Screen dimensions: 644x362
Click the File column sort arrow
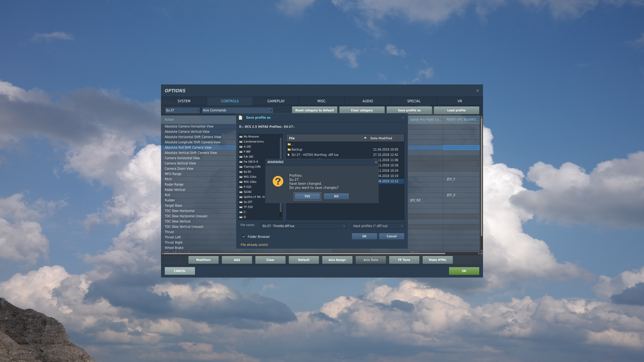point(365,138)
